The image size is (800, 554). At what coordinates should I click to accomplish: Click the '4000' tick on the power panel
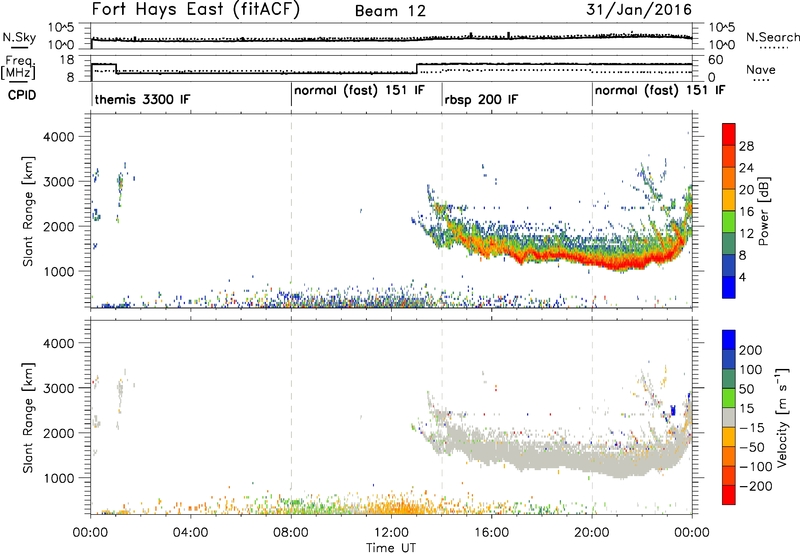click(x=58, y=137)
